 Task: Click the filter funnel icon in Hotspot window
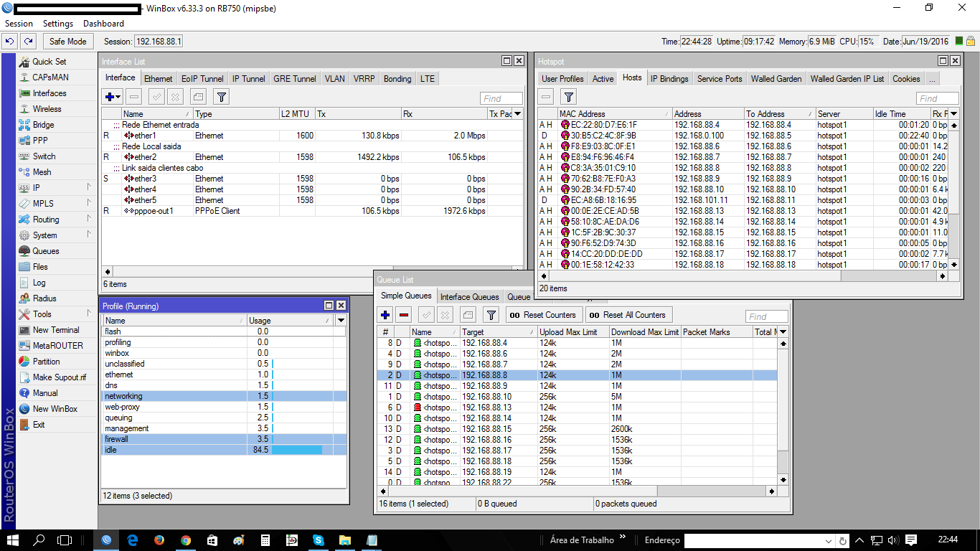568,97
